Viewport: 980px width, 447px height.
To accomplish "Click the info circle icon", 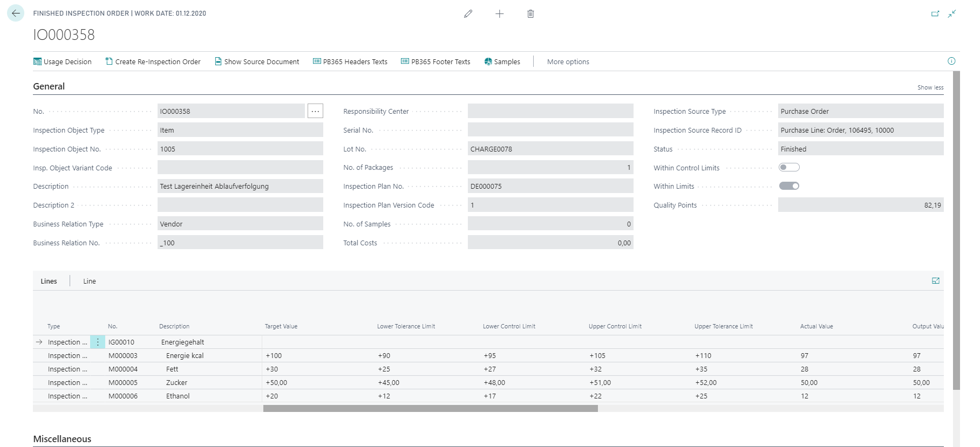I will click(951, 61).
